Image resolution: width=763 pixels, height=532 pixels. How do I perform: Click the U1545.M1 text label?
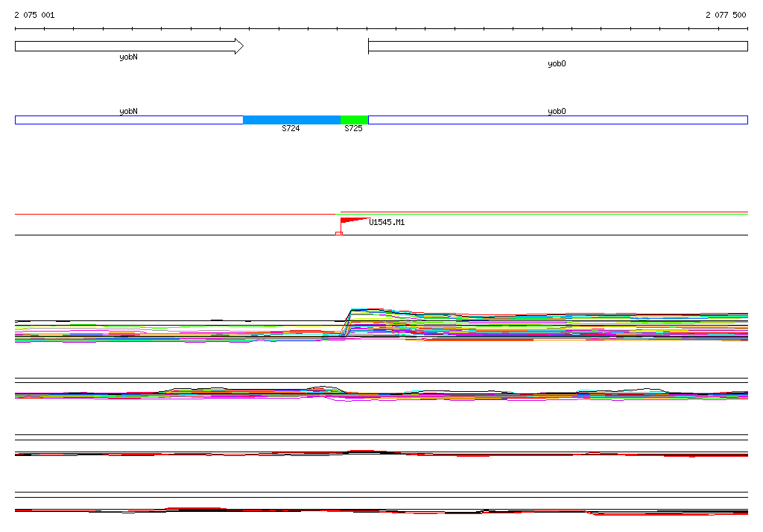tap(387, 222)
